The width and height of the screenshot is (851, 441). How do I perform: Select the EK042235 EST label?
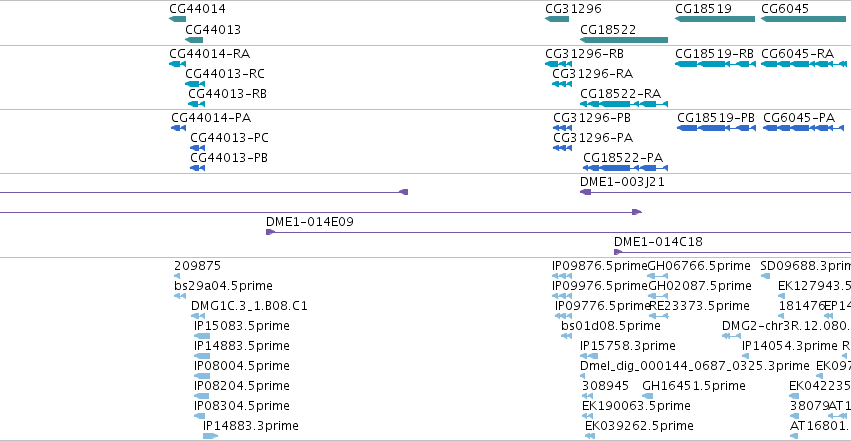click(820, 386)
